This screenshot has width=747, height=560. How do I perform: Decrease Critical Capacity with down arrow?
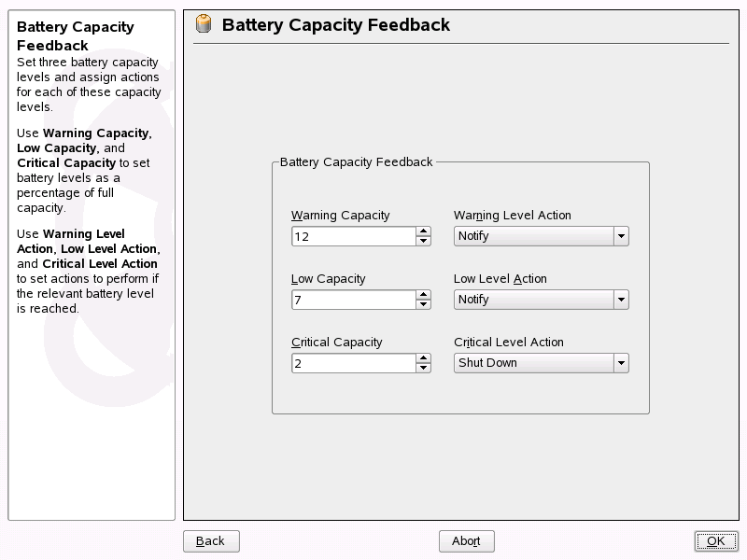coord(423,368)
